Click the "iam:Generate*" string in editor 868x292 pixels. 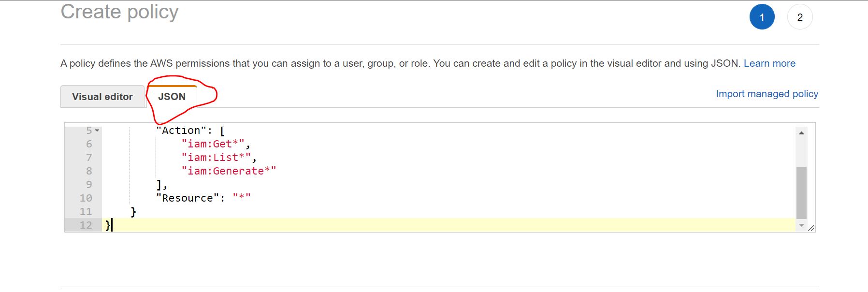click(x=229, y=171)
